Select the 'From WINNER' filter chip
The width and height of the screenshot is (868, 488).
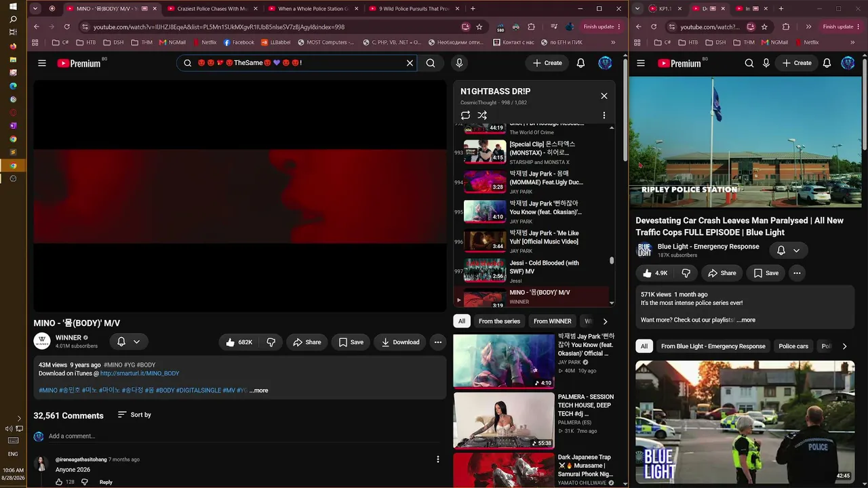tap(552, 321)
